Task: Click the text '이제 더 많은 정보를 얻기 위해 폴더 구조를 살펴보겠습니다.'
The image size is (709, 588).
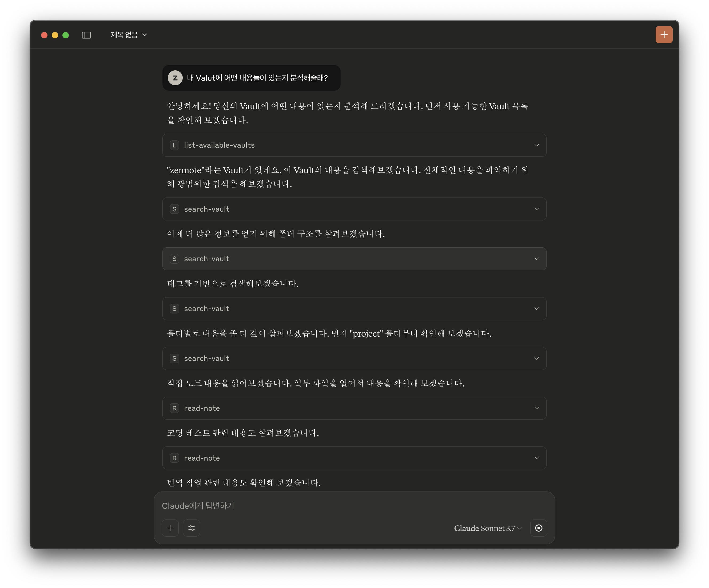Action: coord(276,234)
